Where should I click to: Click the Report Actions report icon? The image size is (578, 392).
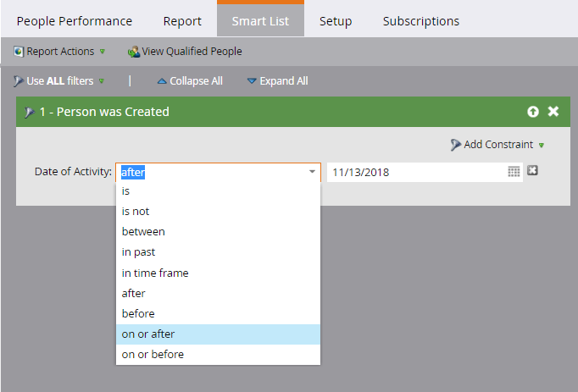19,52
